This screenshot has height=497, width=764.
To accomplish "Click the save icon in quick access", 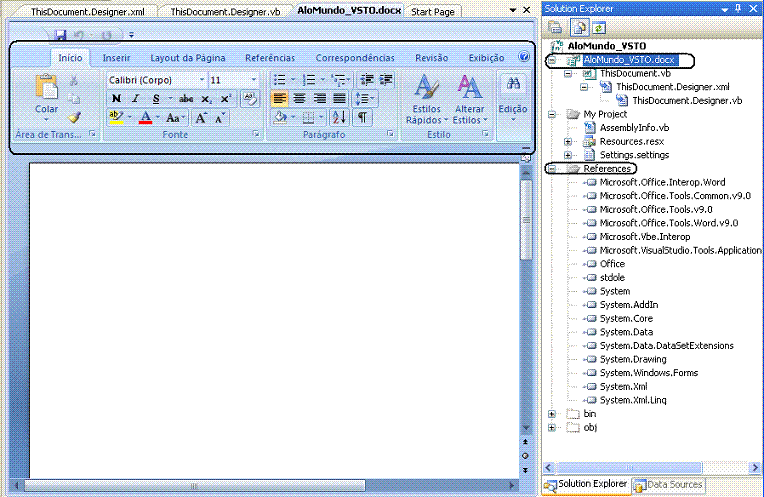I will pos(60,35).
